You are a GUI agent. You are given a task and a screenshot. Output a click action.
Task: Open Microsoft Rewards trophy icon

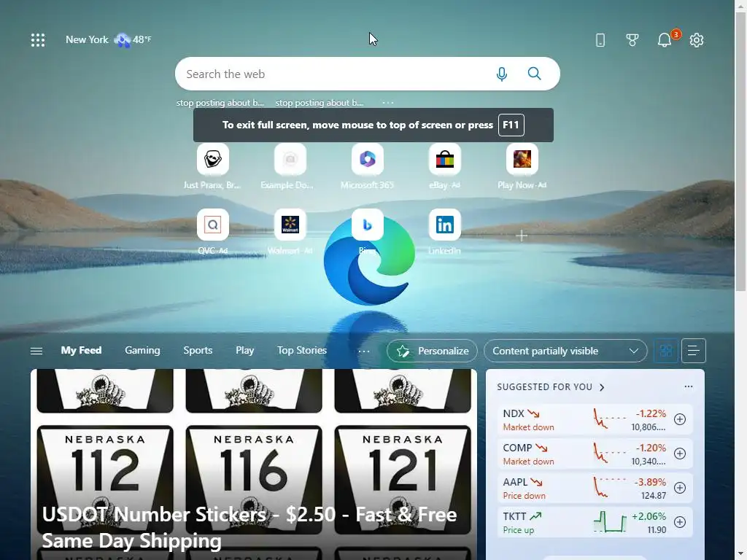click(x=632, y=40)
